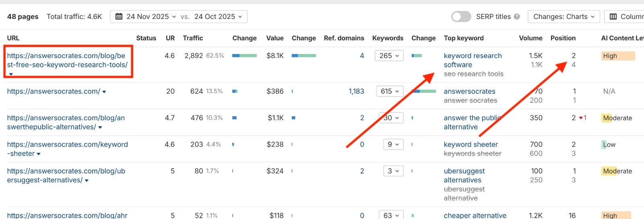The image size is (644, 219).
Task: Sort by the Value column header
Action: point(275,38)
